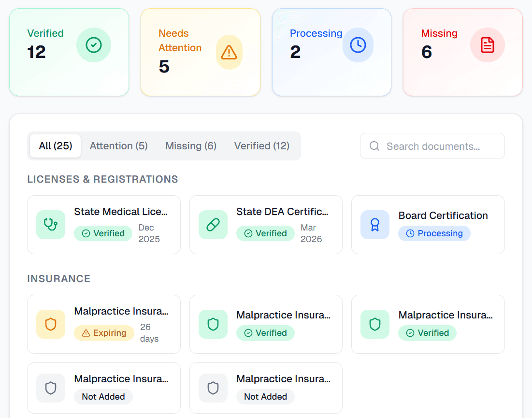Click the warning triangle icon in Needs Attention card
532x418 pixels.
tap(229, 52)
